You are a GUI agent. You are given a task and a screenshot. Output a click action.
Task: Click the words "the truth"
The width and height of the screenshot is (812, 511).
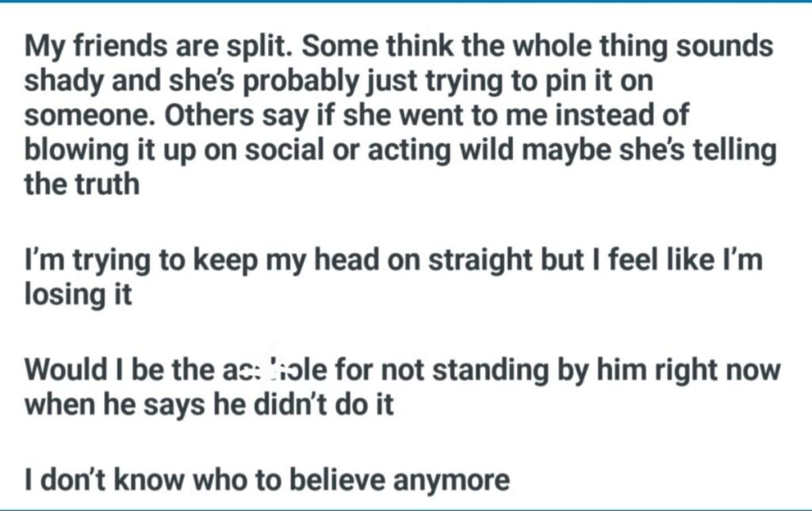(x=82, y=185)
